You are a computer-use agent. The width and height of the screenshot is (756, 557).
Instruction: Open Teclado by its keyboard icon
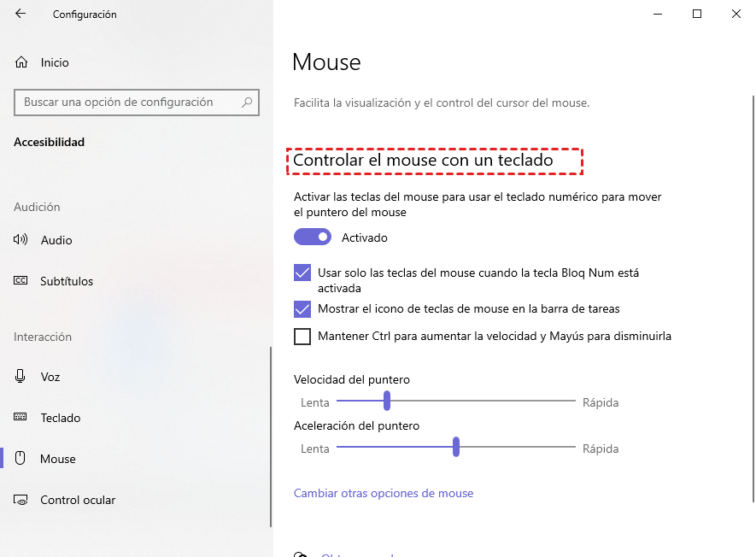point(21,417)
